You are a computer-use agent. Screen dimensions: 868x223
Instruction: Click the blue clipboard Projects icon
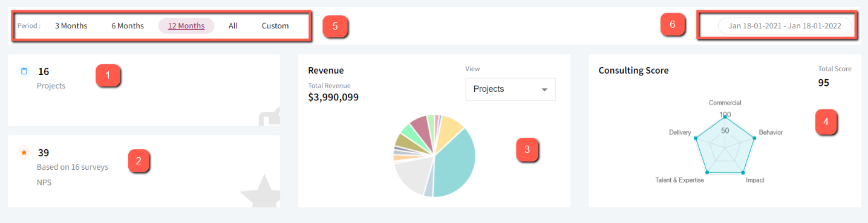24,71
